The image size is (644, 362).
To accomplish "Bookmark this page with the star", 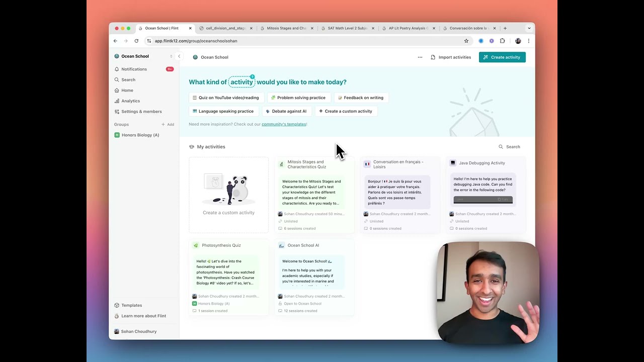I will tap(466, 41).
